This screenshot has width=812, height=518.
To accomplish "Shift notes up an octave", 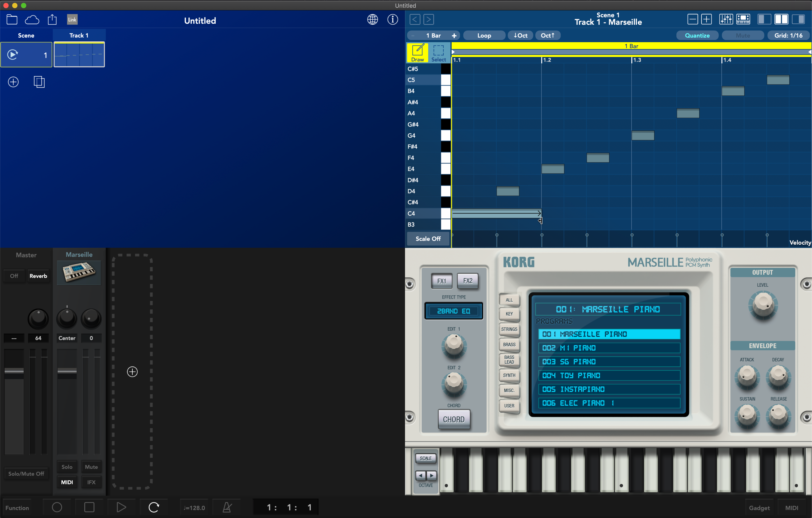I will (548, 35).
